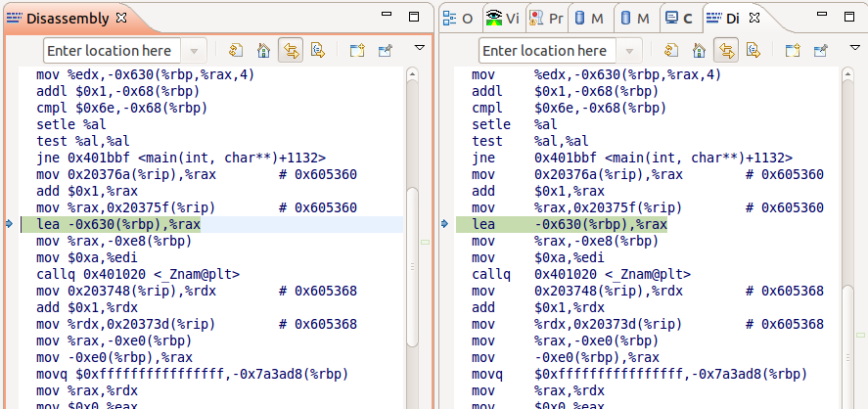Click the show symbols icon in right pane

pyautogui.click(x=753, y=51)
